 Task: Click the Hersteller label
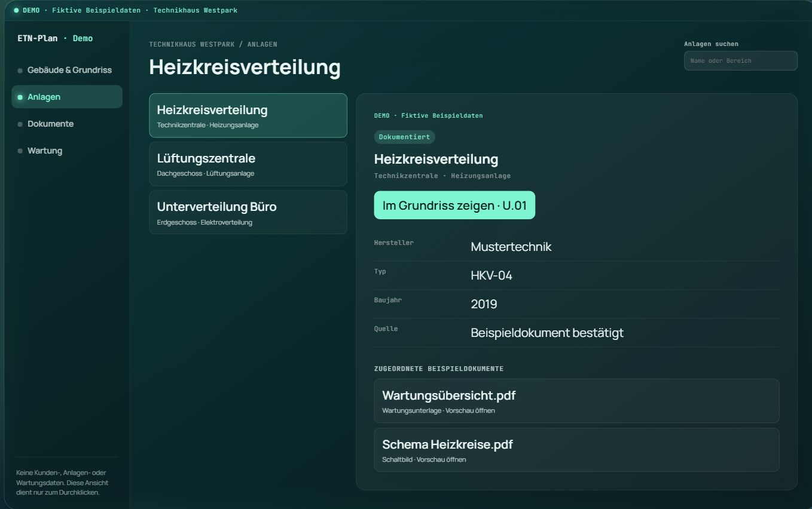coord(393,243)
